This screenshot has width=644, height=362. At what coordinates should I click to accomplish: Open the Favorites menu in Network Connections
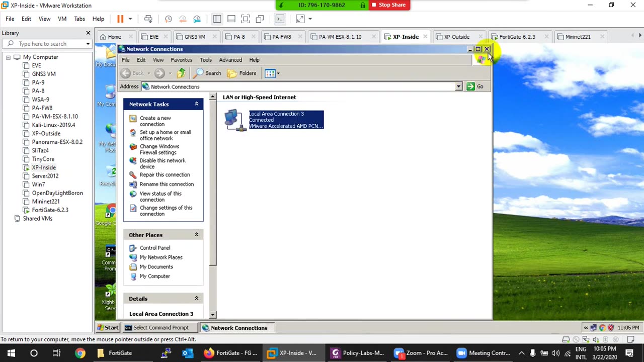pyautogui.click(x=182, y=60)
